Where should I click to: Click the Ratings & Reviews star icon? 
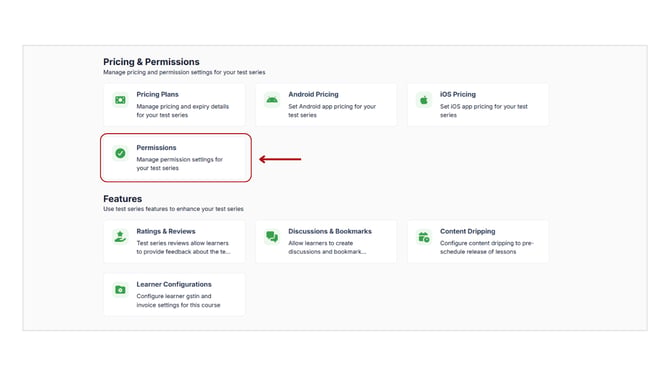120,237
